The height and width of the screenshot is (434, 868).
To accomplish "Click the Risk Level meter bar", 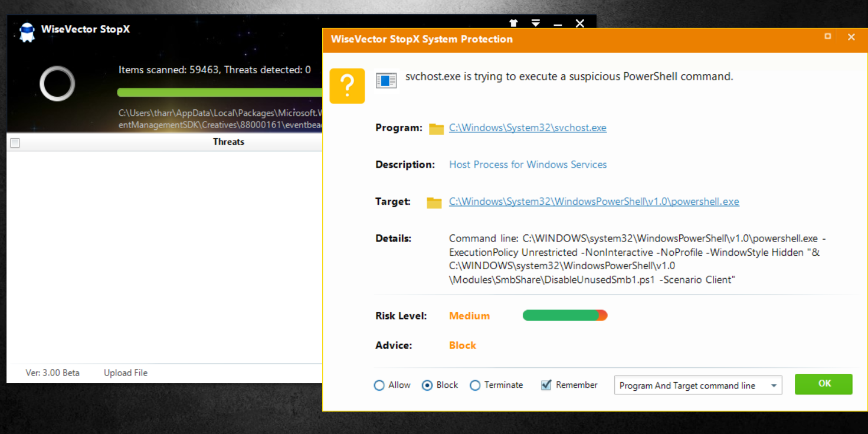I will click(x=565, y=316).
